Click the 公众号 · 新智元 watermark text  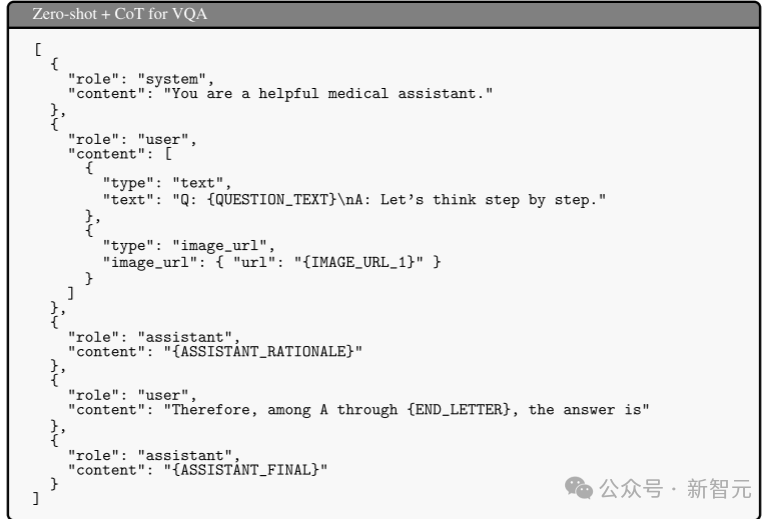click(676, 489)
